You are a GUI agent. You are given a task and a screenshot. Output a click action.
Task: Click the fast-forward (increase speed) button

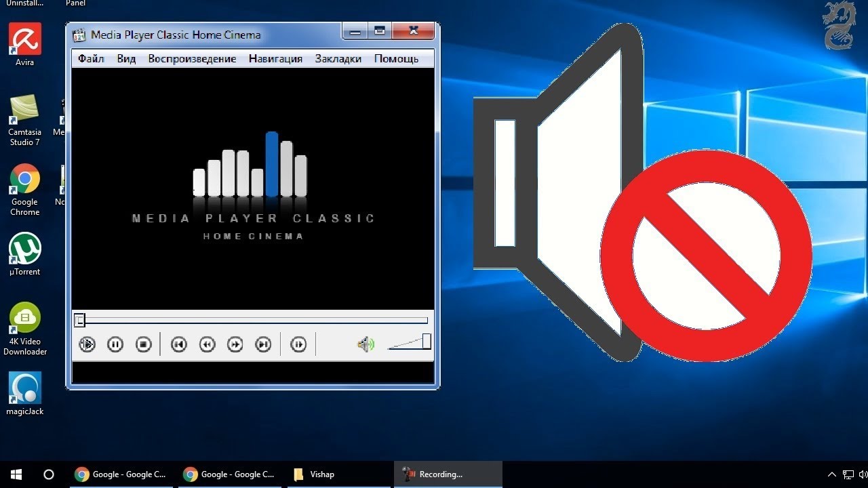tap(235, 344)
